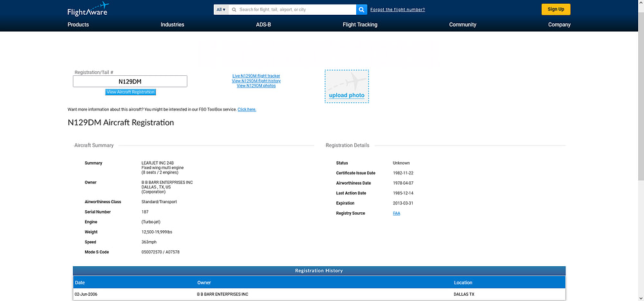644x301 pixels.
Task: Open the Industries menu
Action: (173, 24)
